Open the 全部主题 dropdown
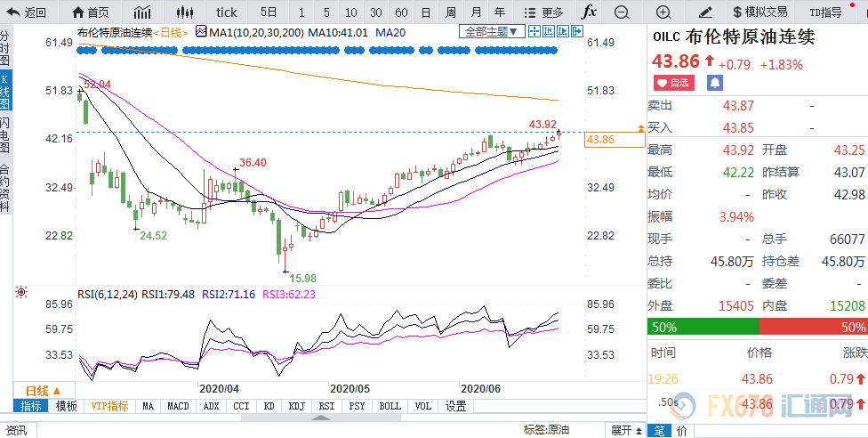 [x=490, y=31]
